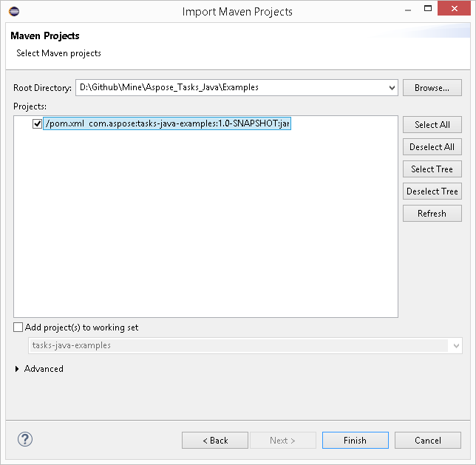The width and height of the screenshot is (476, 465).
Task: Click Finish to import the project
Action: point(355,440)
